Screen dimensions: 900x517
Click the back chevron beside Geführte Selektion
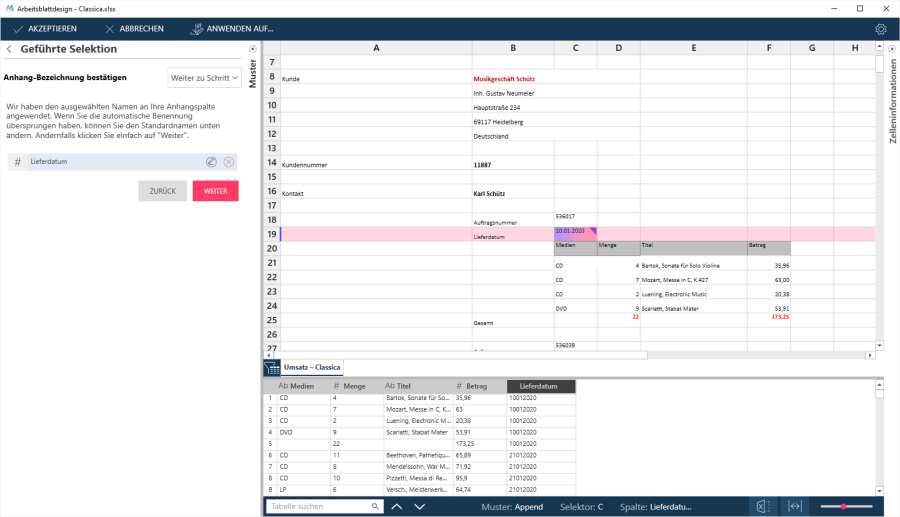9,49
